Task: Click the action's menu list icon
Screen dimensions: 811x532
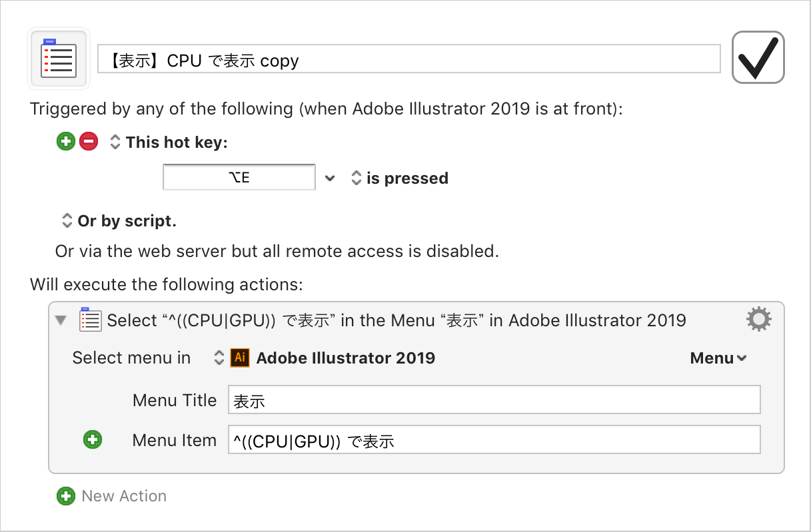Action: tap(90, 320)
